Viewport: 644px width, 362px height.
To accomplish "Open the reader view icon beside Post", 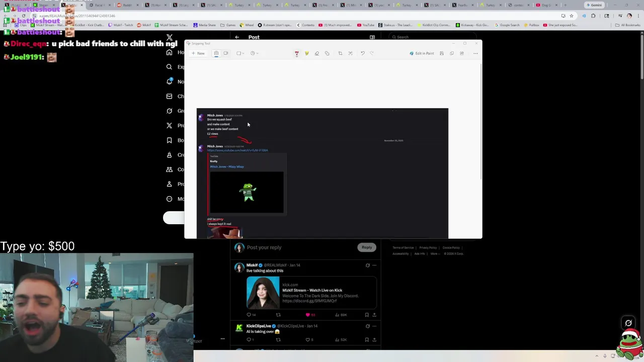I will click(372, 37).
